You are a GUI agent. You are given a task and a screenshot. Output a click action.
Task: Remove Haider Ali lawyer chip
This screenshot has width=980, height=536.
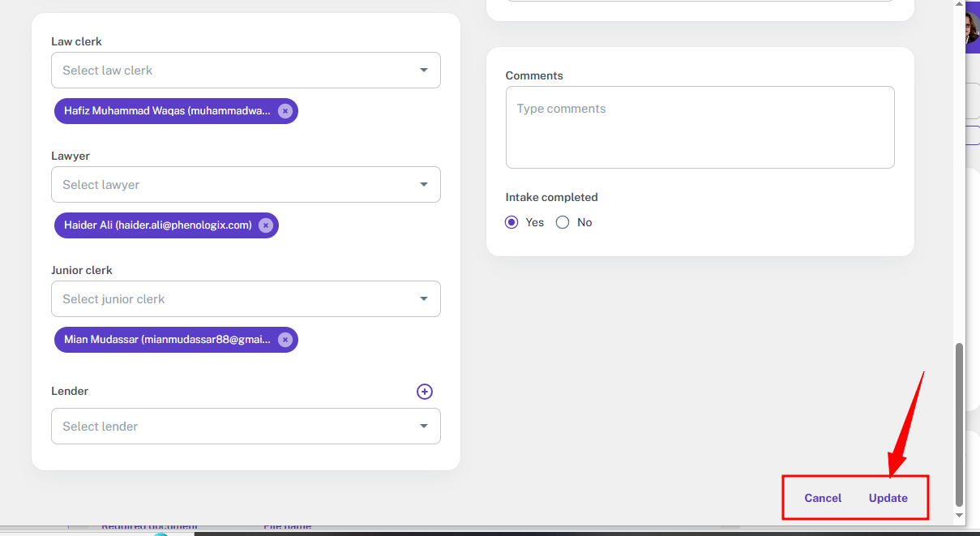click(x=266, y=225)
